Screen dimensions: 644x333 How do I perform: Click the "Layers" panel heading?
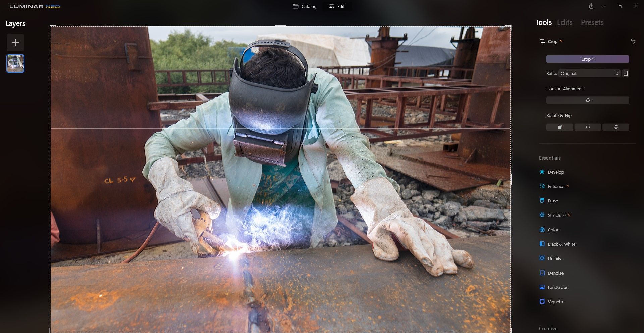point(15,23)
